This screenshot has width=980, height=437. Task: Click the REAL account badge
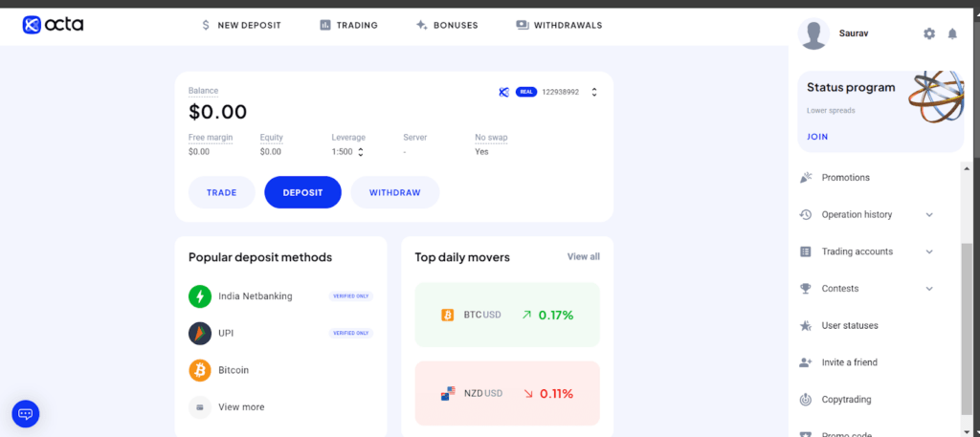coord(526,92)
